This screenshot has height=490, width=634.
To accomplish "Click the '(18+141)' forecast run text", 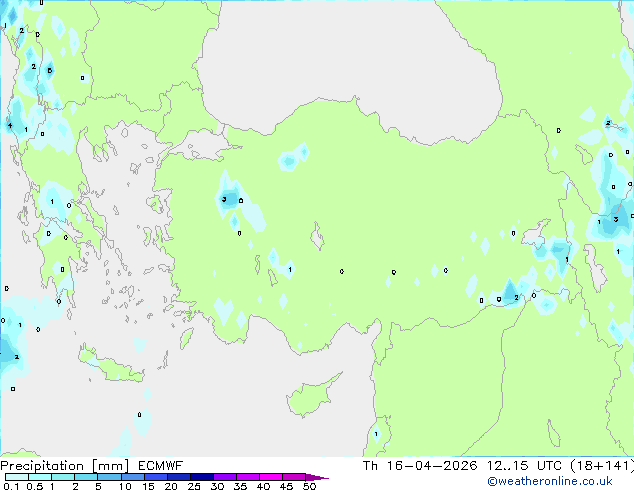I will coord(602,466).
